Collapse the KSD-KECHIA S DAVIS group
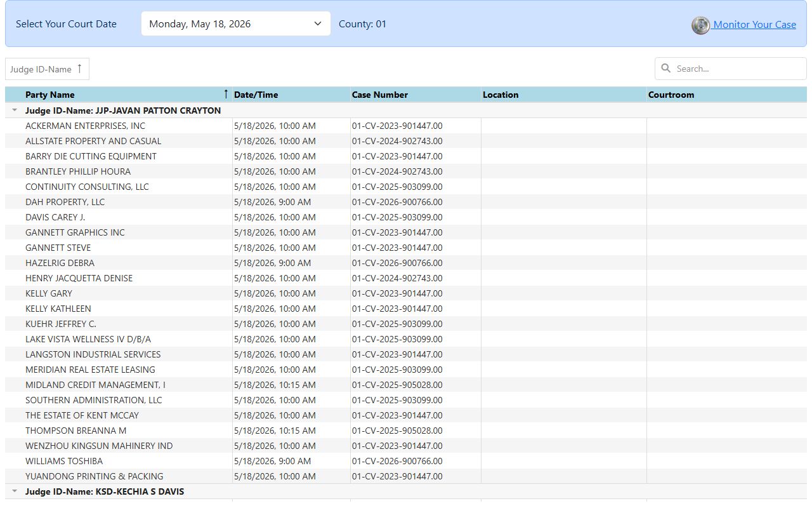Viewport: 812px width, 508px height. tap(15, 491)
